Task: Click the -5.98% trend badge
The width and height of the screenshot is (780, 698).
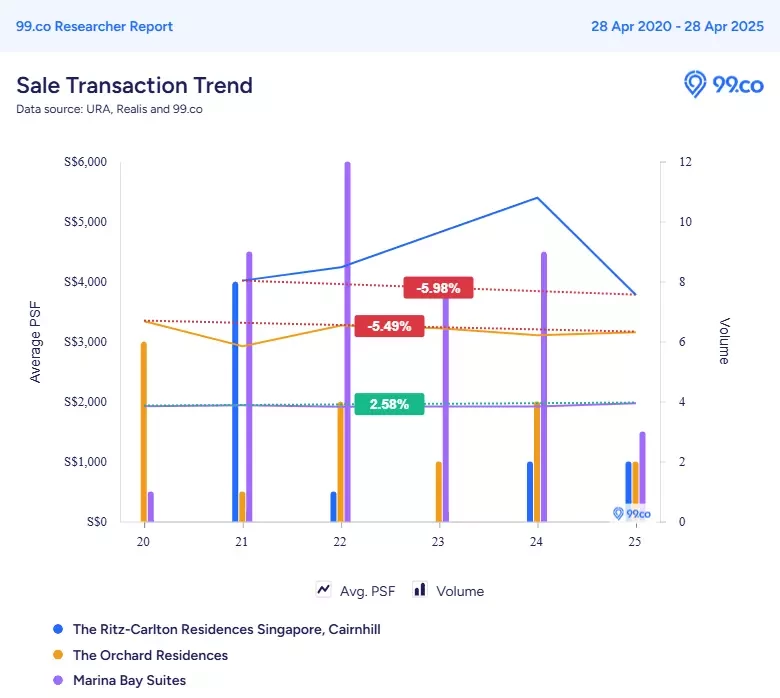Action: click(438, 288)
